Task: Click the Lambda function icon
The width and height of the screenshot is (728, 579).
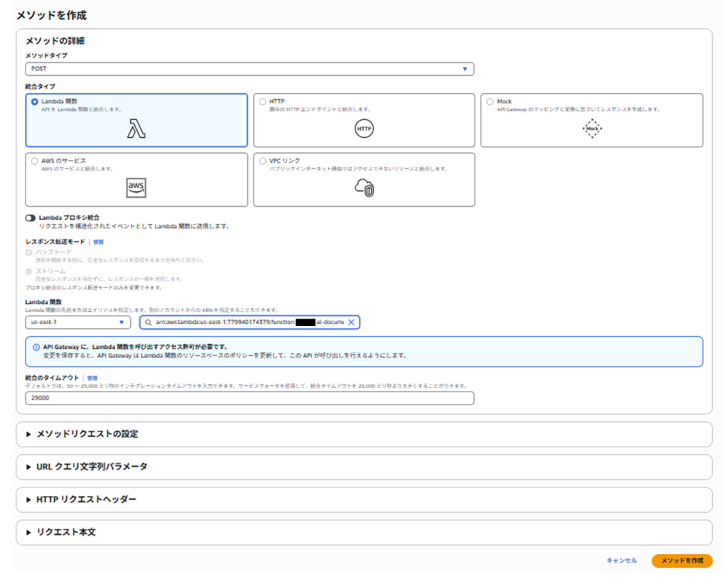Action: pos(136,129)
